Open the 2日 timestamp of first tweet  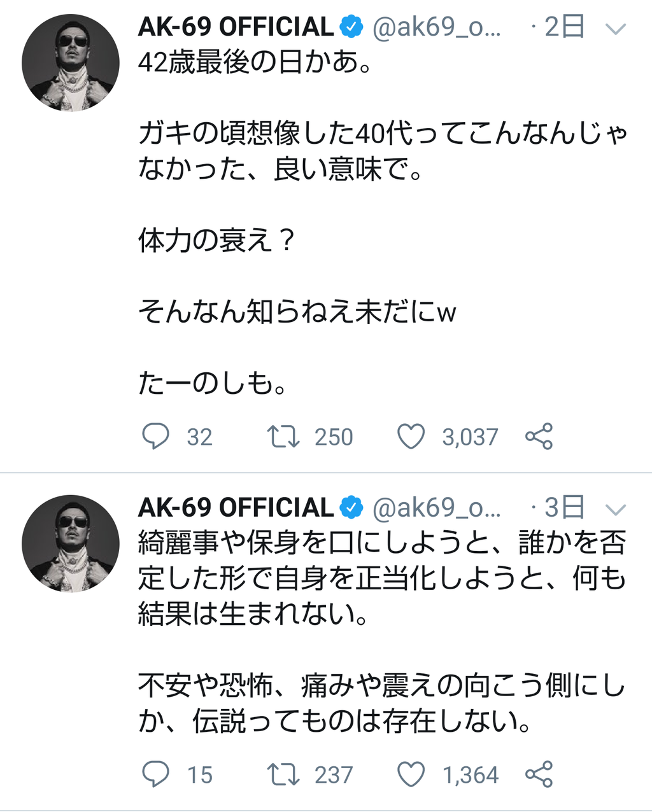click(x=564, y=27)
